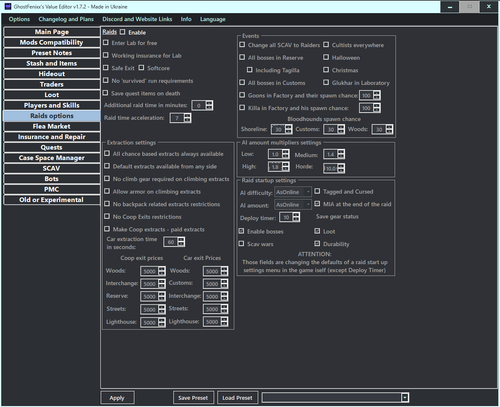Image resolution: width=500 pixels, height=407 pixels.
Task: Toggle All bosses in Customs
Action: click(x=242, y=82)
